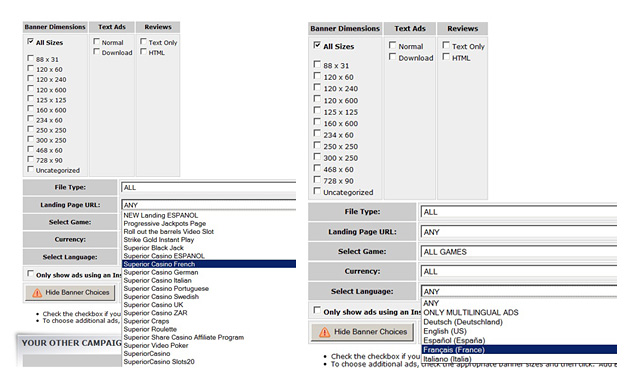The height and width of the screenshot is (376, 640).
Task: Enable 250 x 250 size in left panel
Action: [x=31, y=129]
